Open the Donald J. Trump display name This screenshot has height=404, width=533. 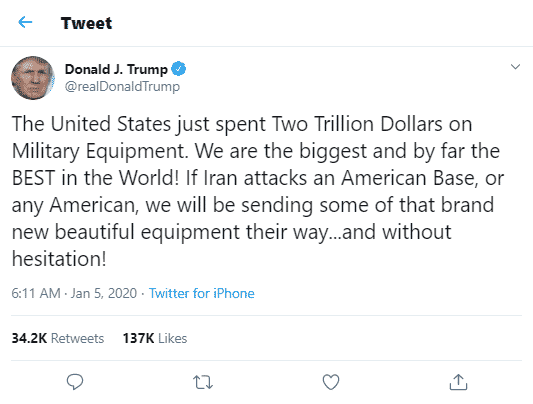click(116, 69)
